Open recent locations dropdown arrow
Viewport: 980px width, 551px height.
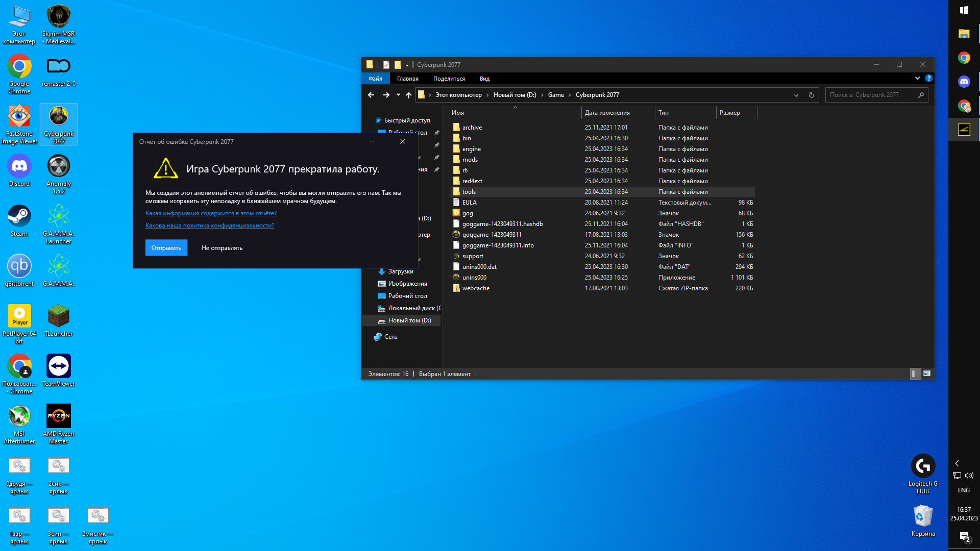398,95
